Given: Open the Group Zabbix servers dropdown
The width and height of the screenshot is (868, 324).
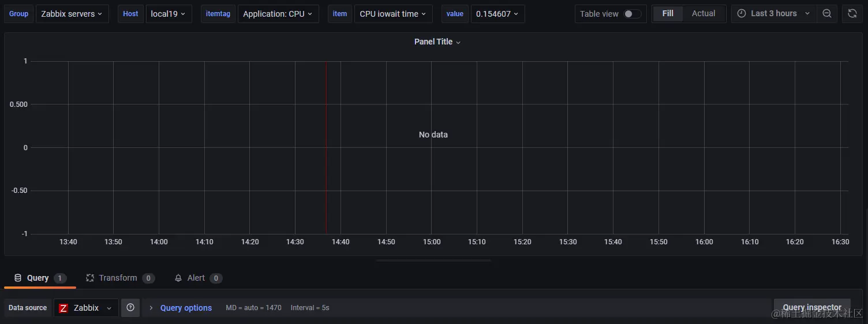Looking at the screenshot, I should pyautogui.click(x=72, y=14).
